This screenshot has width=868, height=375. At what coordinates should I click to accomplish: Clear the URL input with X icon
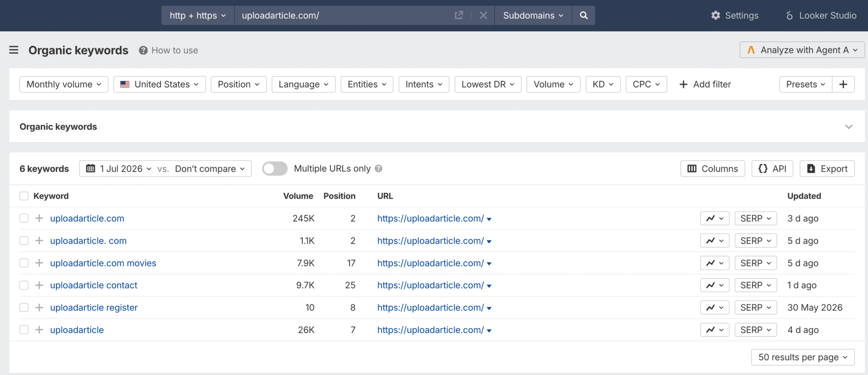pyautogui.click(x=484, y=15)
